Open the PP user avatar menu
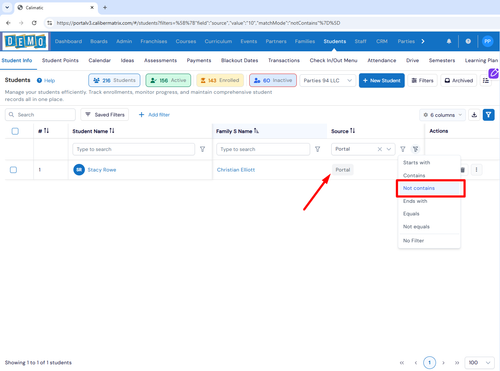500x371 pixels. (487, 41)
